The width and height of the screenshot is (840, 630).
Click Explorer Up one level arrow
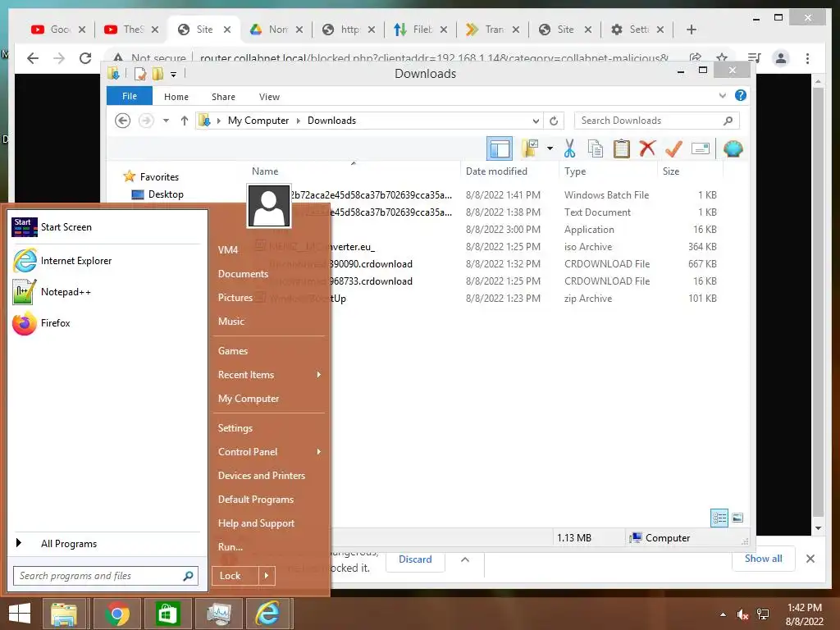coord(185,121)
